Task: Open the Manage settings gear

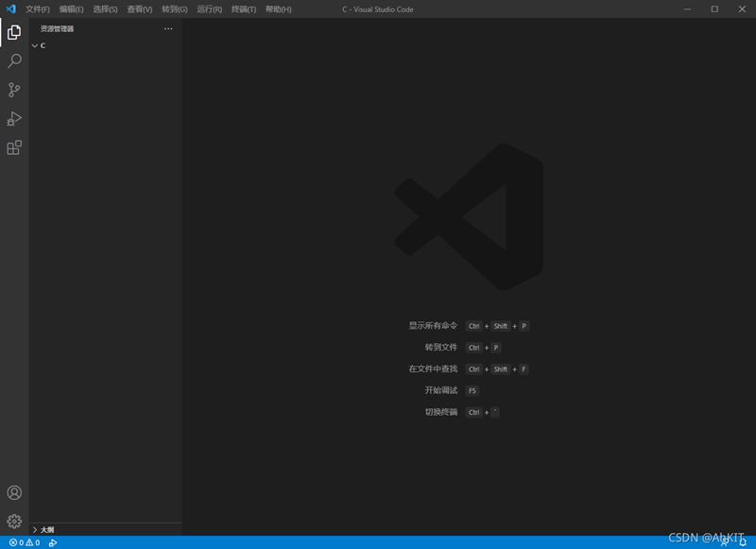Action: [x=14, y=522]
